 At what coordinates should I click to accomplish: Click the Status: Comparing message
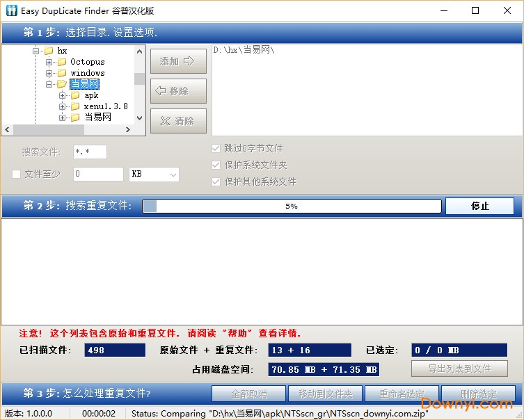280,413
